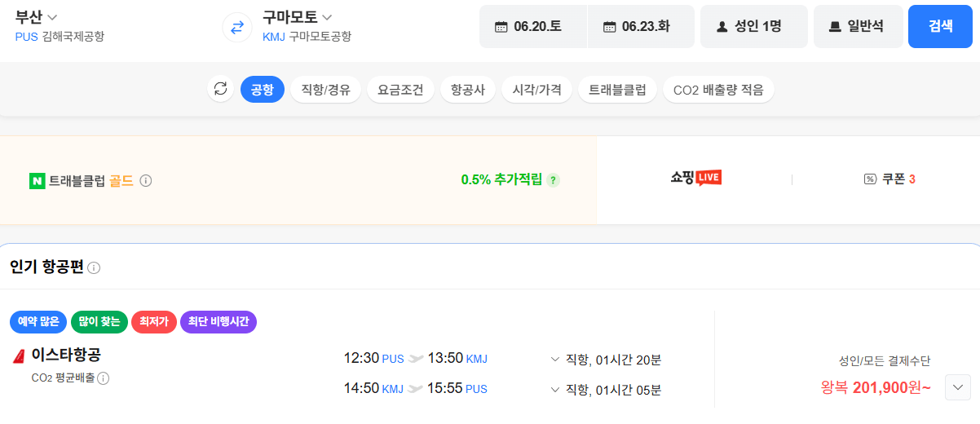Click the 쇼핑 LIVE logo

(x=695, y=178)
